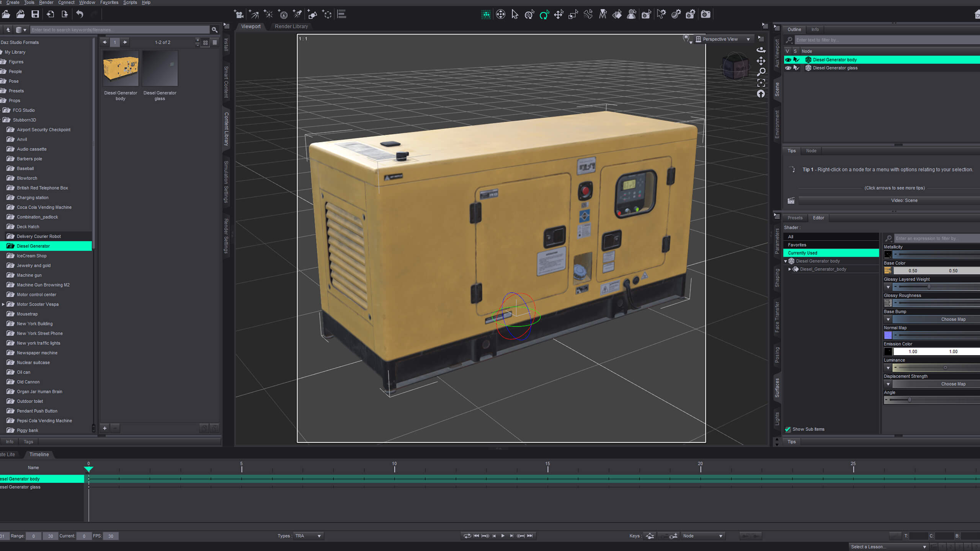
Task: Create a new spotlight
Action: click(298, 15)
